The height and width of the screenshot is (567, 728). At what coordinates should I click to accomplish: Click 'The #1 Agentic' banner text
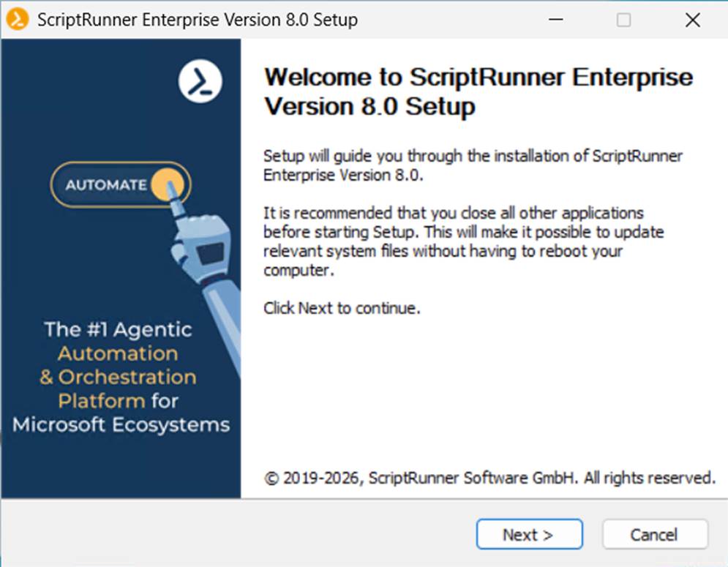118,329
